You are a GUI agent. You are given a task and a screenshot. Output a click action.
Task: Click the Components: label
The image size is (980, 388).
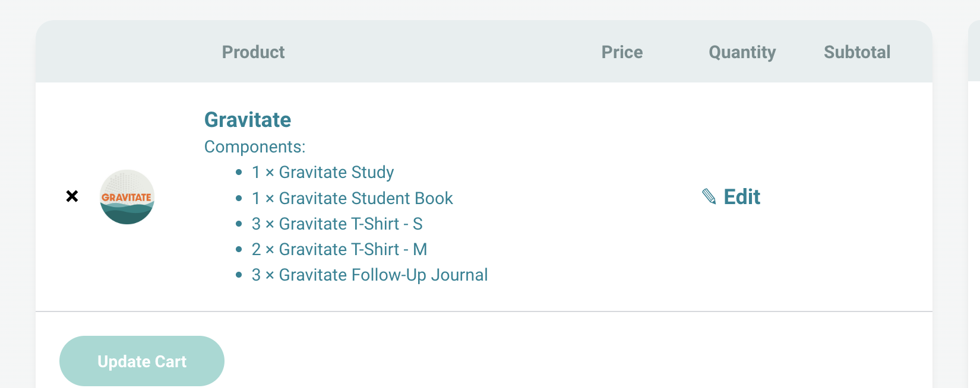(x=255, y=147)
